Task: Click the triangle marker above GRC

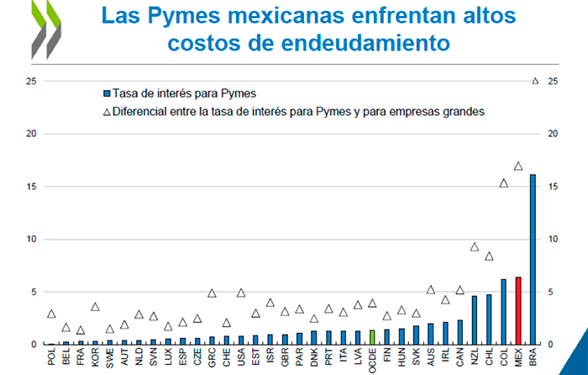Action: (x=212, y=293)
